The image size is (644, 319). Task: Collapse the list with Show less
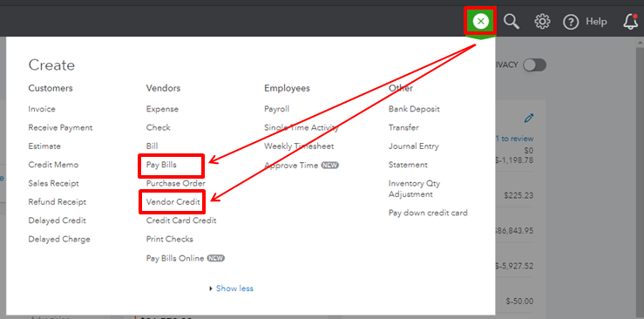pyautogui.click(x=234, y=288)
